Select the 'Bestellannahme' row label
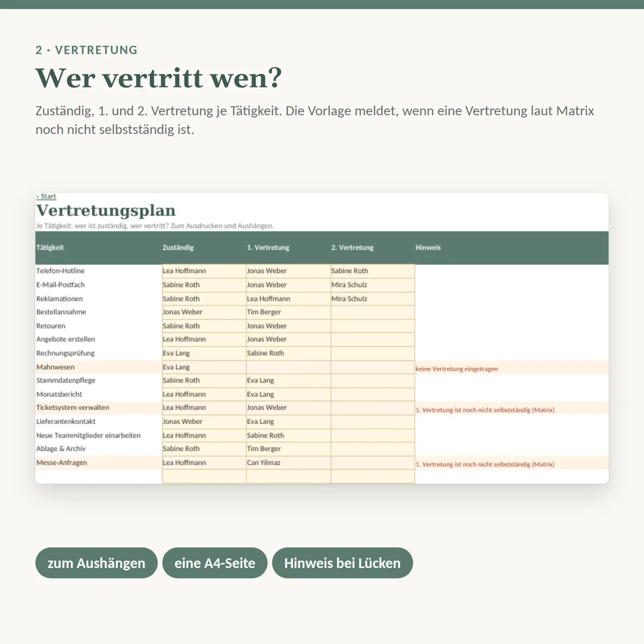The width and height of the screenshot is (644, 644). (x=61, y=312)
